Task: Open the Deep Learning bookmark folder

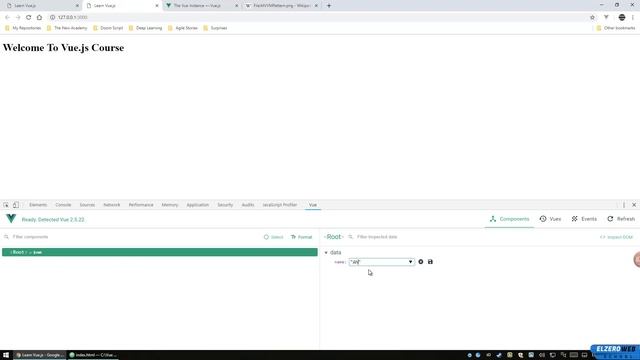Action: click(x=145, y=28)
